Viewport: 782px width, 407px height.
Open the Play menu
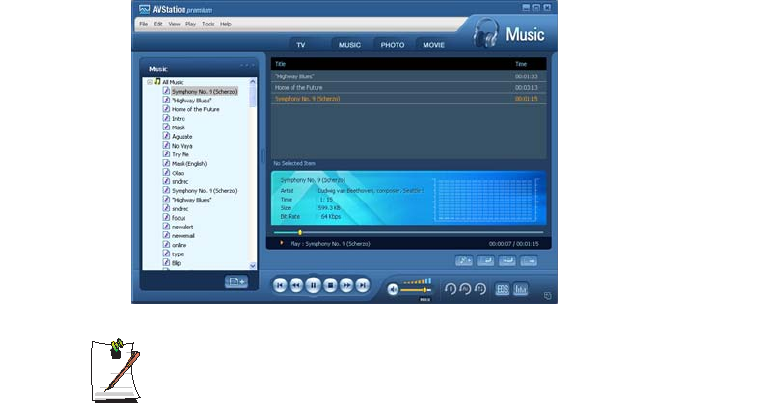[x=191, y=24]
